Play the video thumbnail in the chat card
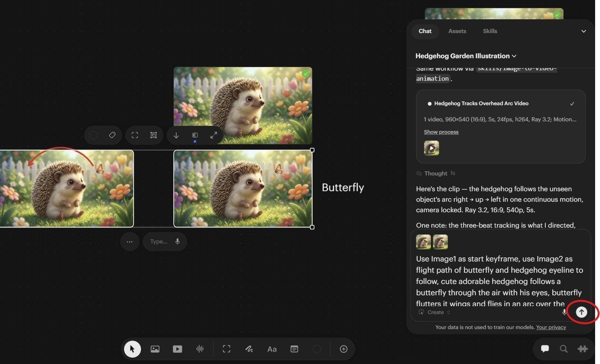600x364 pixels. click(x=432, y=148)
